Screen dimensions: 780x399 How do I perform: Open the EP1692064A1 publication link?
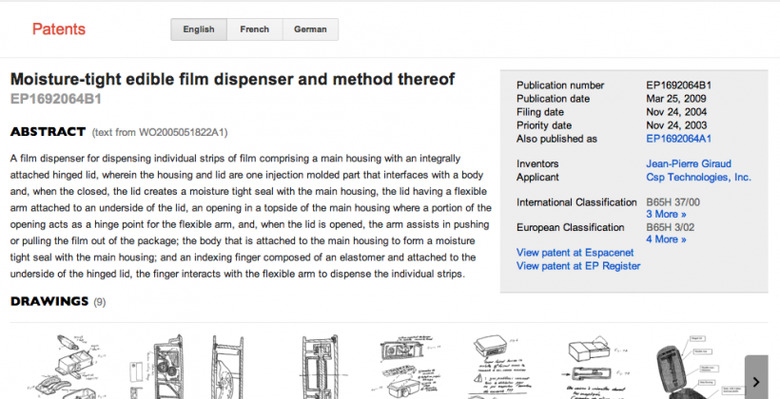[679, 139]
